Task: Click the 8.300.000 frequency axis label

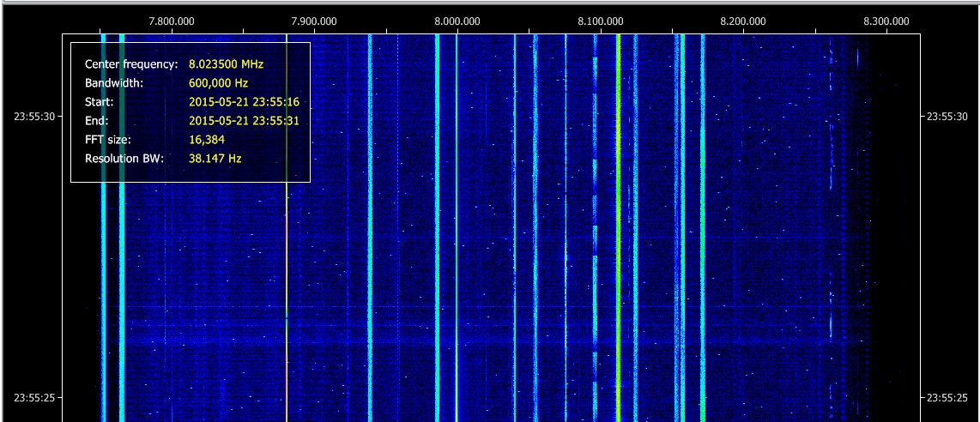Action: click(886, 21)
